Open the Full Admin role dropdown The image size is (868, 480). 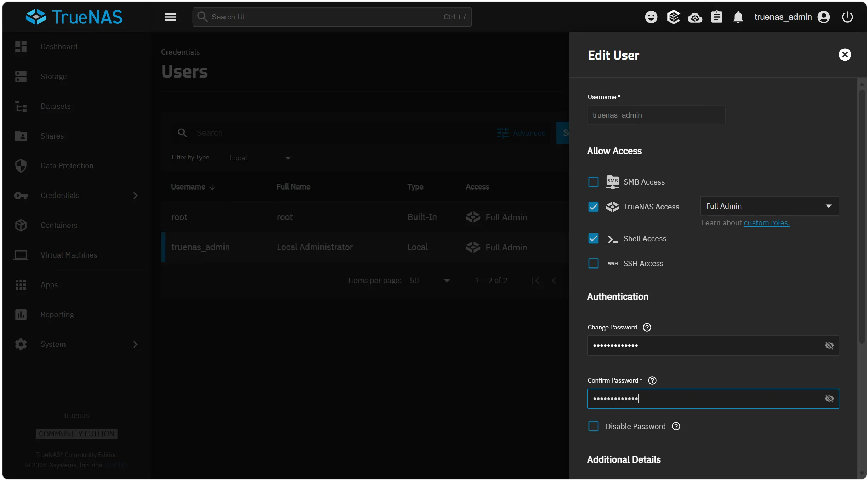(x=770, y=206)
